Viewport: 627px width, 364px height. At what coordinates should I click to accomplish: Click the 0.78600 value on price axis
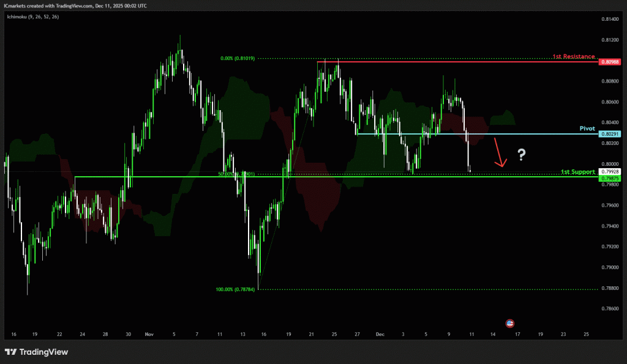pyautogui.click(x=609, y=309)
